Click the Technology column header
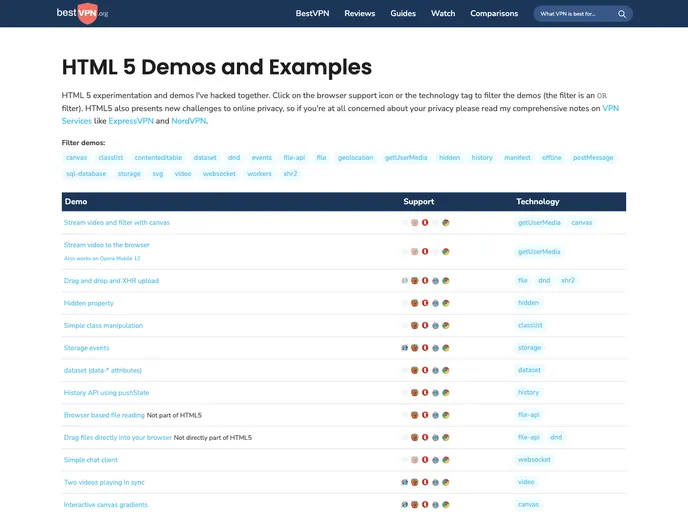The width and height of the screenshot is (688, 512). pyautogui.click(x=538, y=201)
